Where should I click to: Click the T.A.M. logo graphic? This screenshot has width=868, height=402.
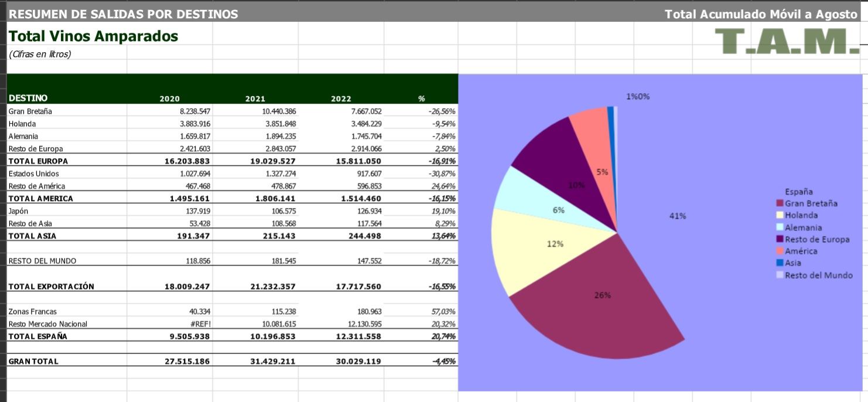787,41
